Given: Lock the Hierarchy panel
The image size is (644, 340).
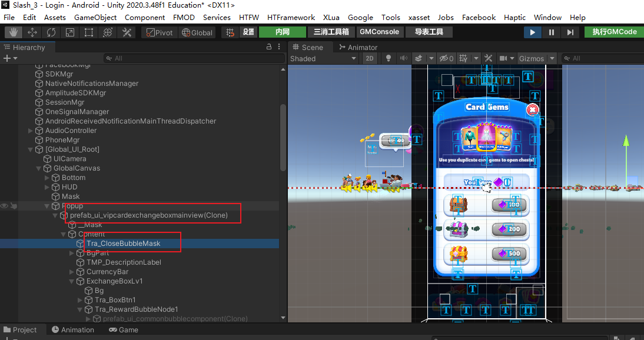Looking at the screenshot, I should 269,47.
